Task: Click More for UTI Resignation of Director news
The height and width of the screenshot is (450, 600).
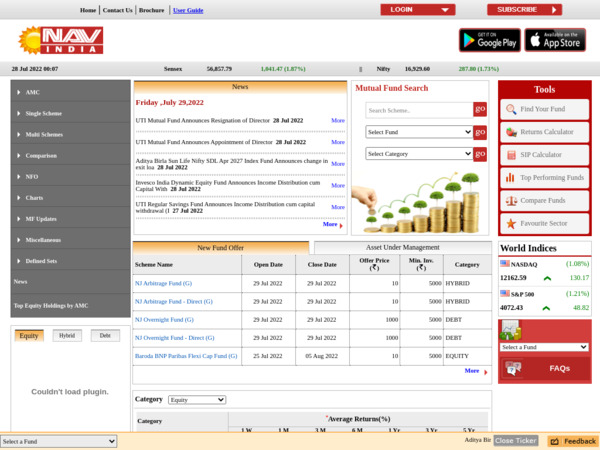Action: pyautogui.click(x=338, y=120)
